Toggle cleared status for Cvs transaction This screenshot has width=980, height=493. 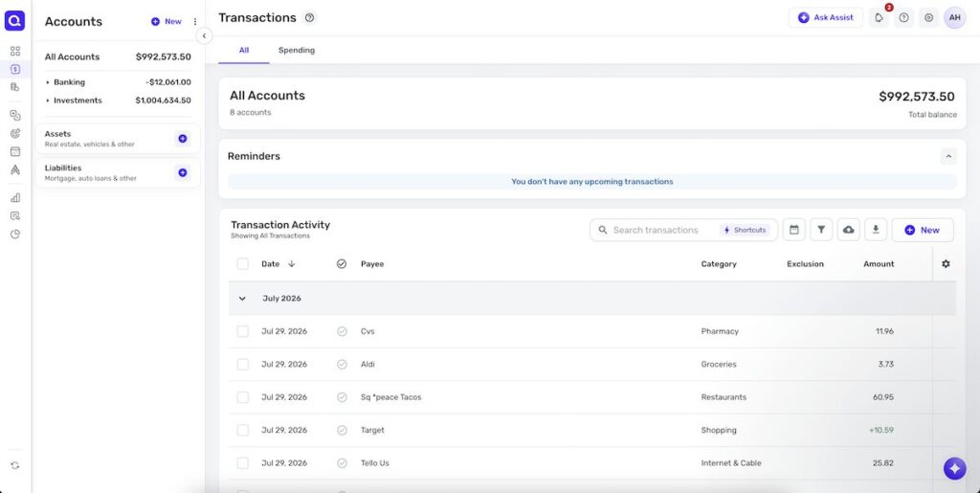click(342, 331)
